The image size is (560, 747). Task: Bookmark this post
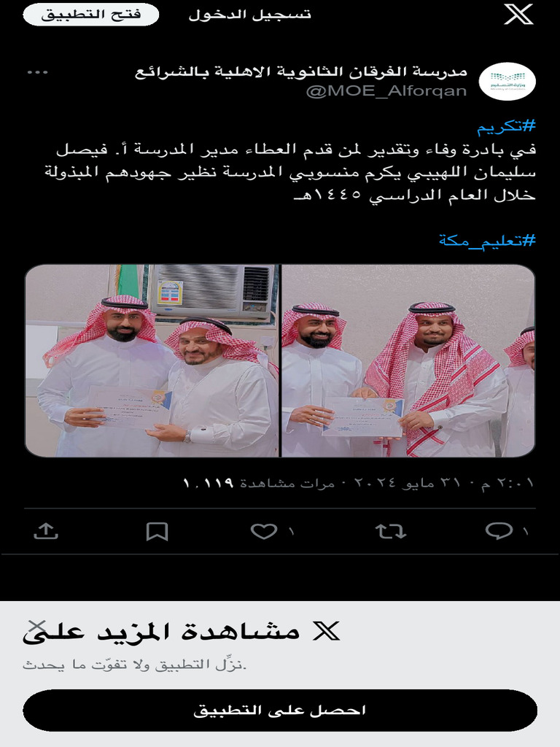coord(157,532)
